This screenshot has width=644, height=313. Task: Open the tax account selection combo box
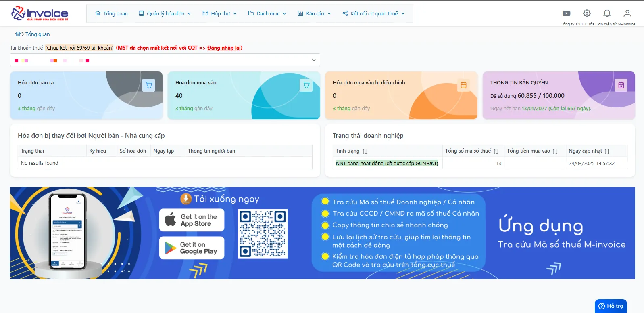click(x=165, y=60)
